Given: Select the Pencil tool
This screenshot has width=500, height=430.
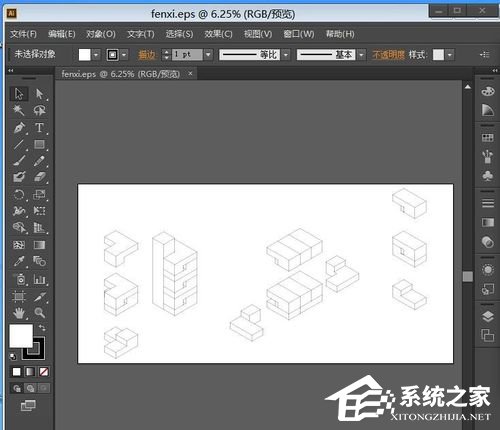Looking at the screenshot, I should coord(39,161).
